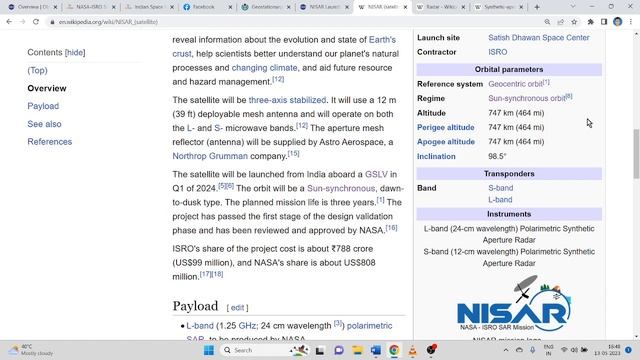Select Overview in Contents list
The width and height of the screenshot is (640, 360).
point(47,88)
